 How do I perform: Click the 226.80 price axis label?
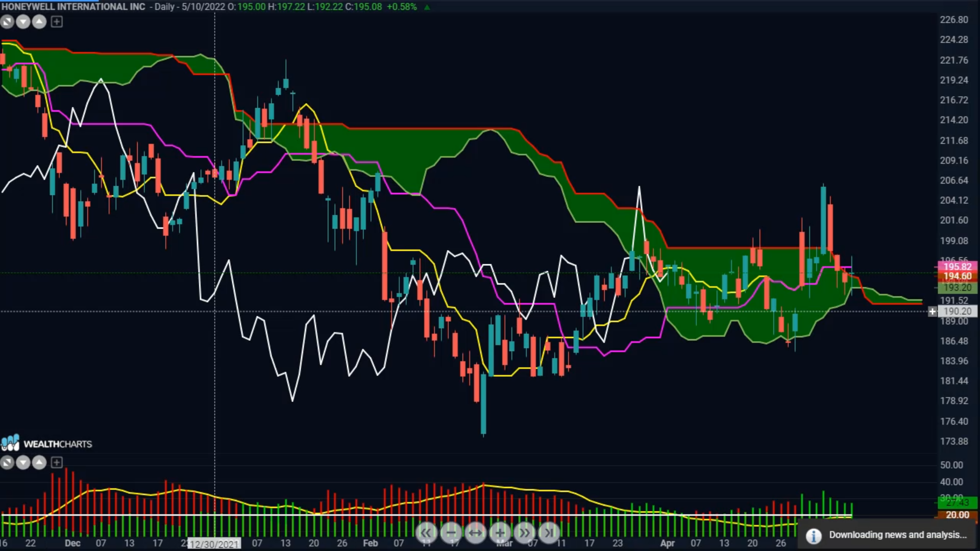(x=954, y=19)
